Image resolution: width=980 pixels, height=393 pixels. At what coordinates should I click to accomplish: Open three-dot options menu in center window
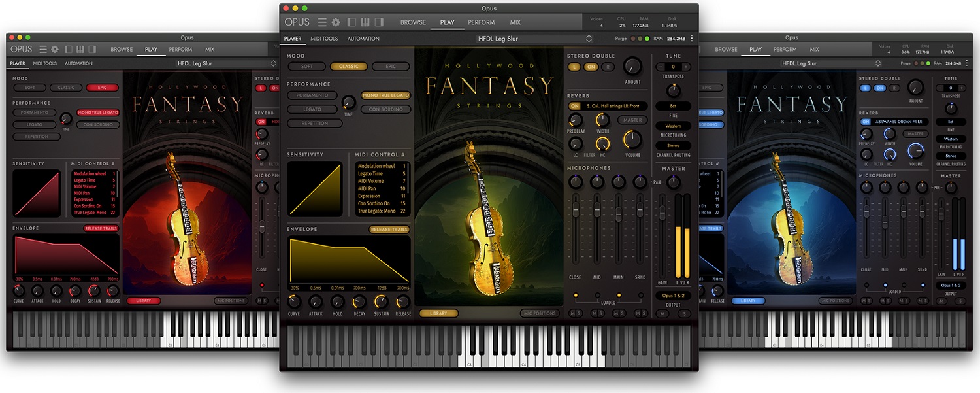coord(693,39)
